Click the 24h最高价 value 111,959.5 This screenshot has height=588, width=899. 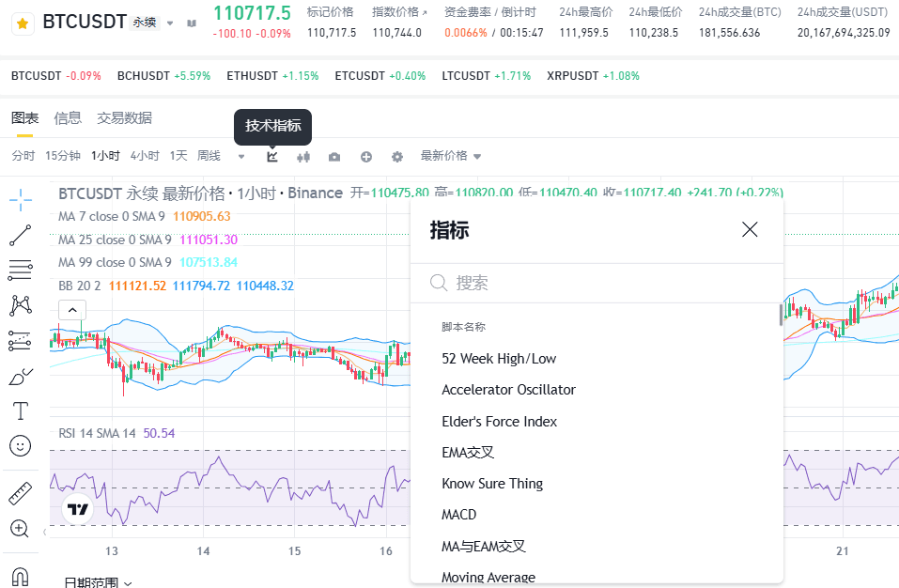[x=583, y=33]
